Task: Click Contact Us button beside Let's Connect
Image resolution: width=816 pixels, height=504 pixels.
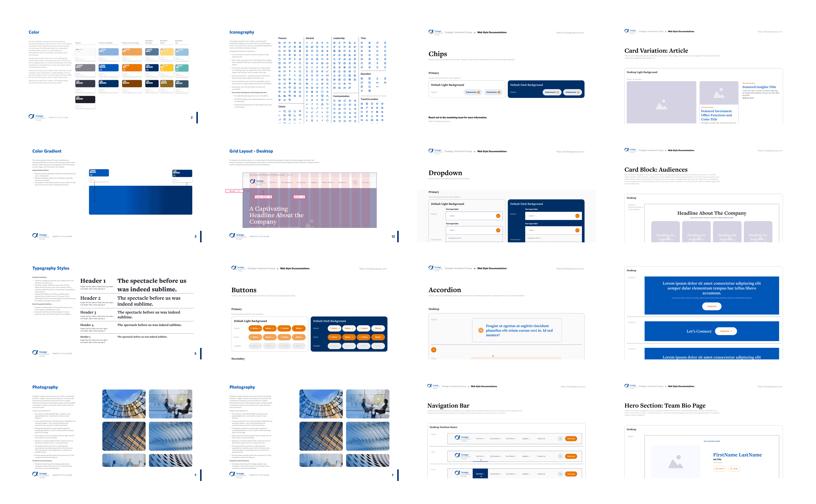Action: pyautogui.click(x=726, y=331)
